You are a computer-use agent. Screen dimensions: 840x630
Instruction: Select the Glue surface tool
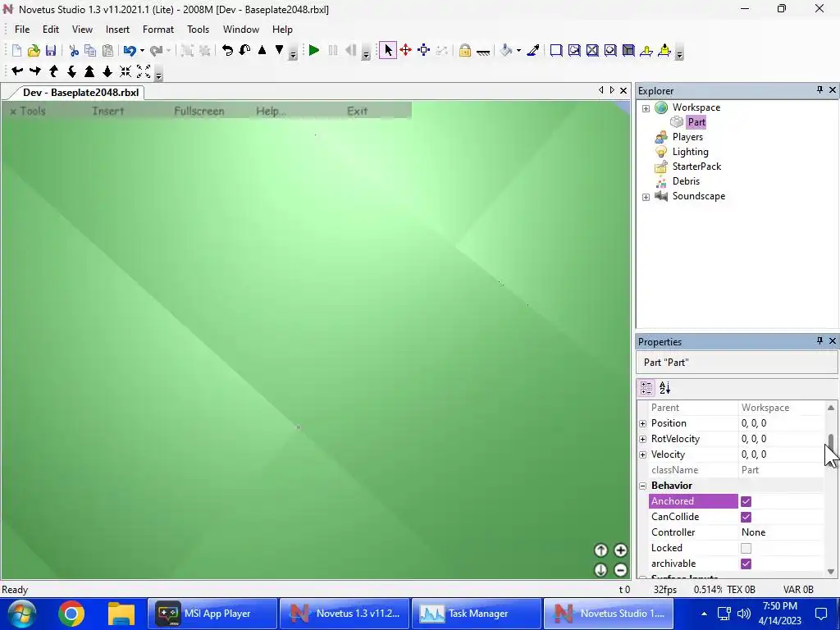[574, 50]
